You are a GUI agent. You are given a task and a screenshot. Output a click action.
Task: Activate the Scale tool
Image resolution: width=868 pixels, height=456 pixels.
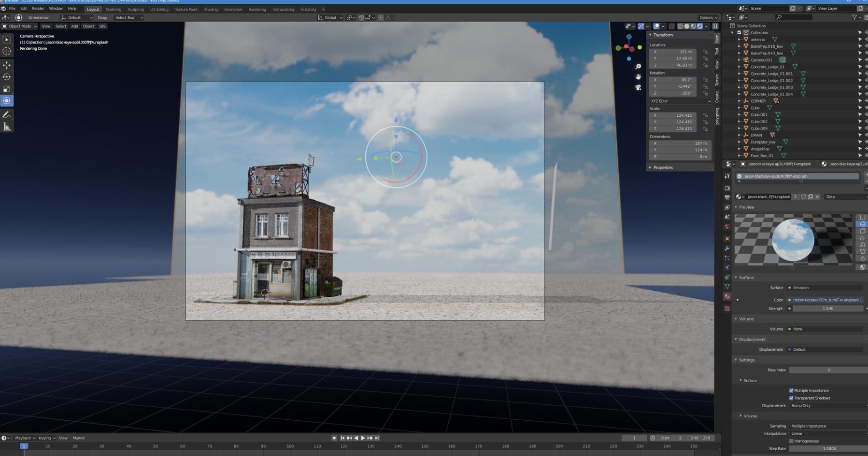(x=7, y=89)
